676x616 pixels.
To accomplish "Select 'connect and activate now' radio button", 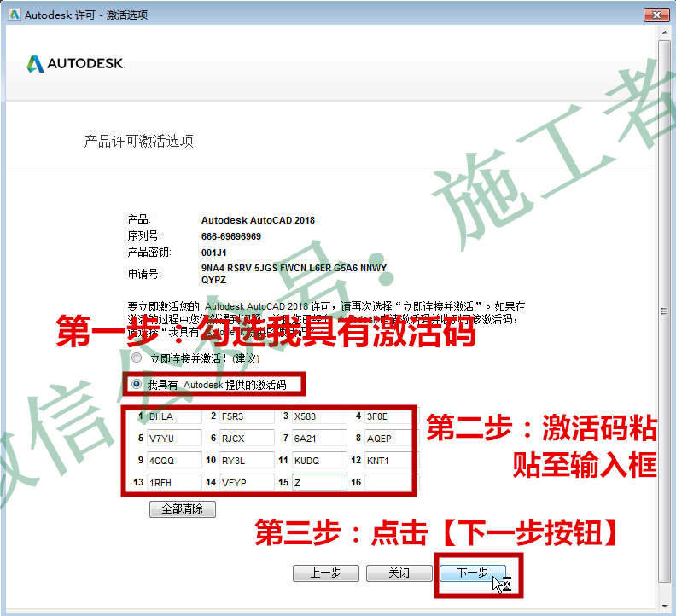I will pyautogui.click(x=137, y=357).
